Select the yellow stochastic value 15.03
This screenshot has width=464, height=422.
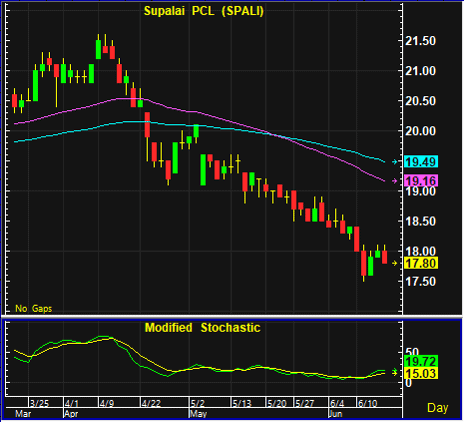tap(421, 373)
